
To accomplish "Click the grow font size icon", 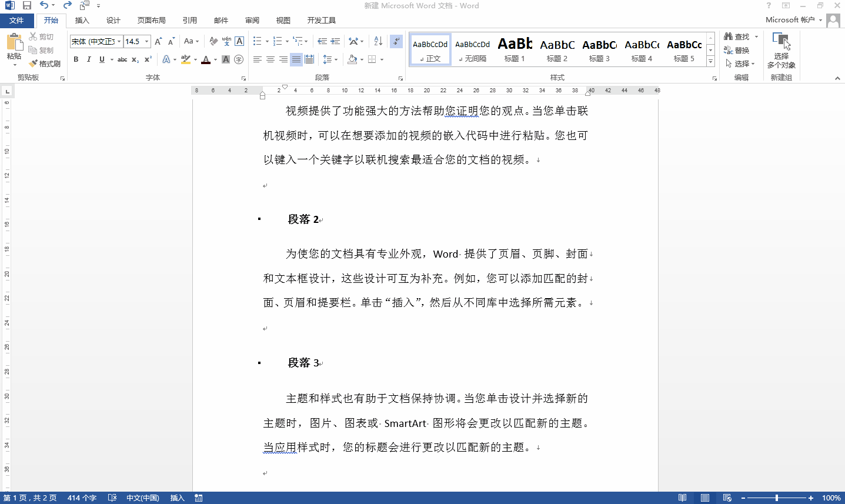I will [x=158, y=41].
